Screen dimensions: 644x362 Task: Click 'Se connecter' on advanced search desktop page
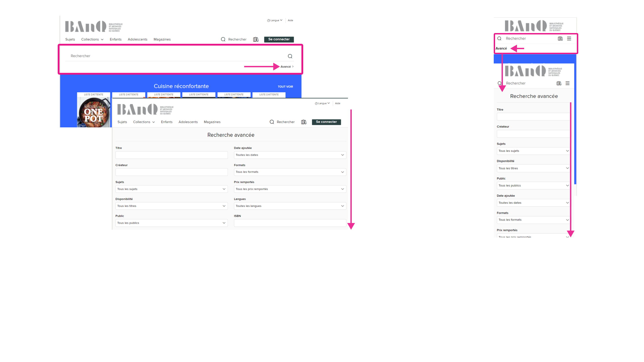(326, 122)
